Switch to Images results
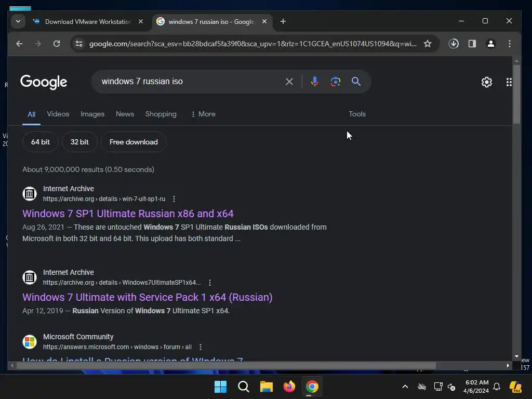 (92, 114)
